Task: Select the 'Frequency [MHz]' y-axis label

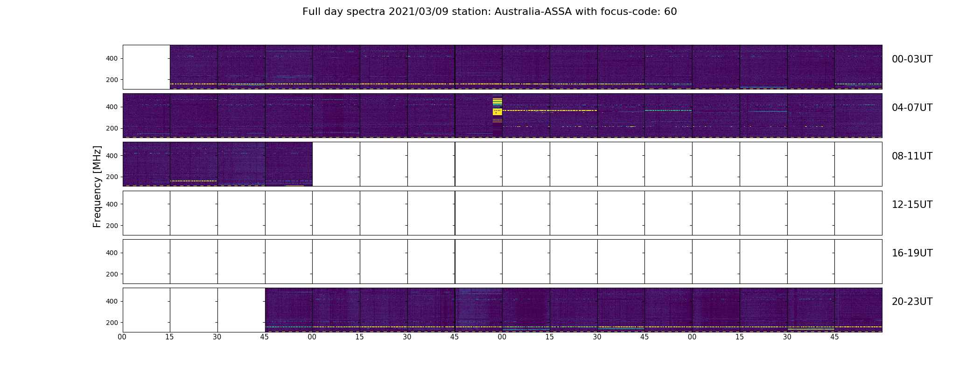Action: pos(97,186)
